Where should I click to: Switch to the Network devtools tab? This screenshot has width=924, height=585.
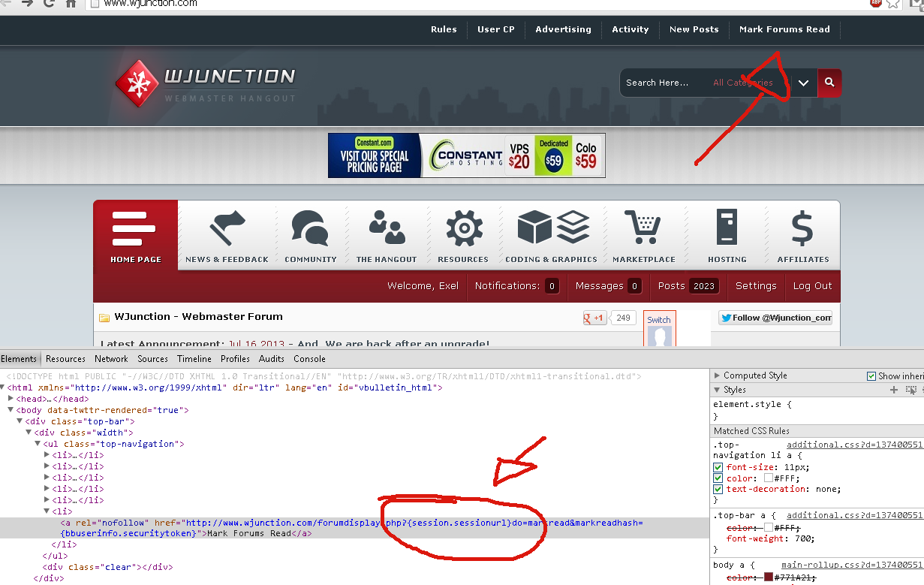[111, 359]
